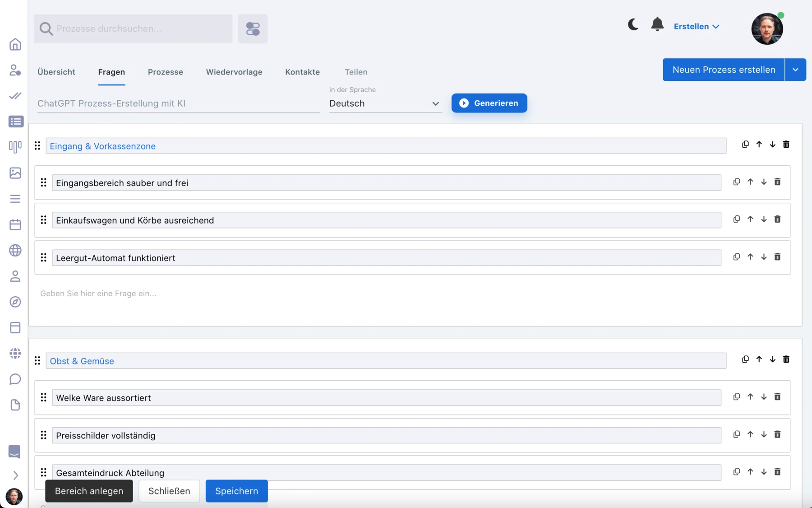Click the Schließen button
Image resolution: width=812 pixels, height=508 pixels.
pos(169,491)
